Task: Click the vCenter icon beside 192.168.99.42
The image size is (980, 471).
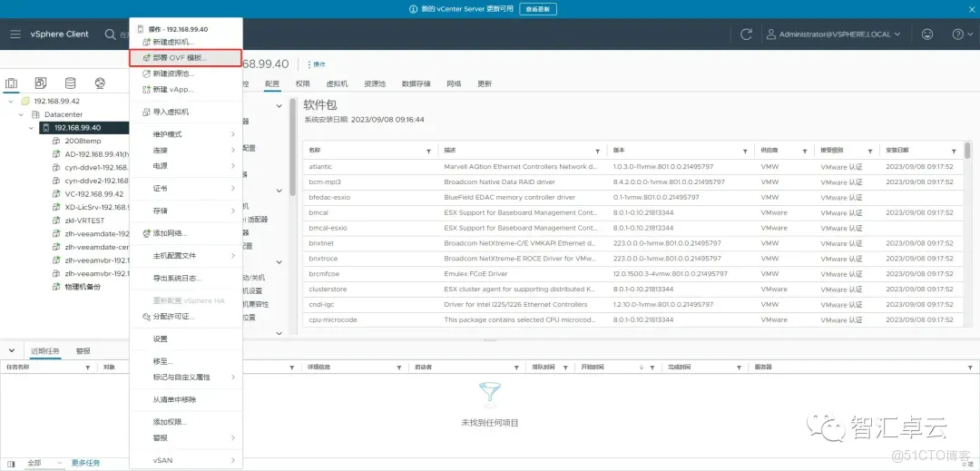Action: pos(25,102)
